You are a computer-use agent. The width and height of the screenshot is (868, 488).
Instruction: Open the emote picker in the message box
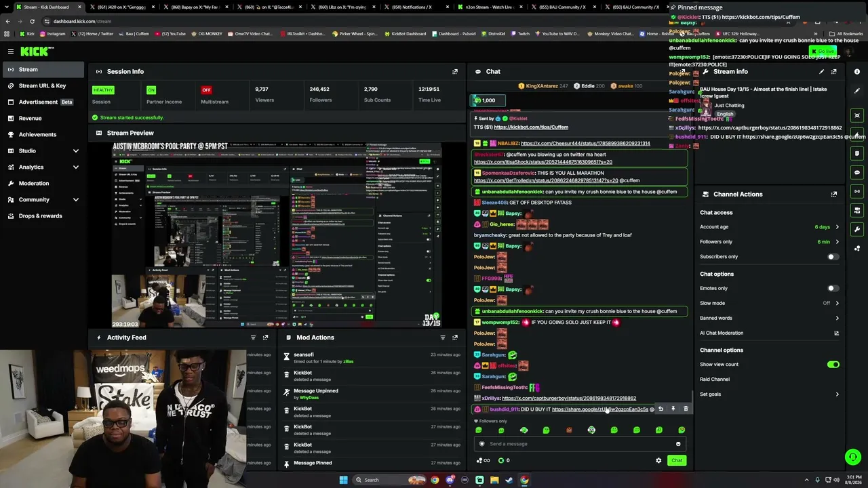pyautogui.click(x=678, y=444)
